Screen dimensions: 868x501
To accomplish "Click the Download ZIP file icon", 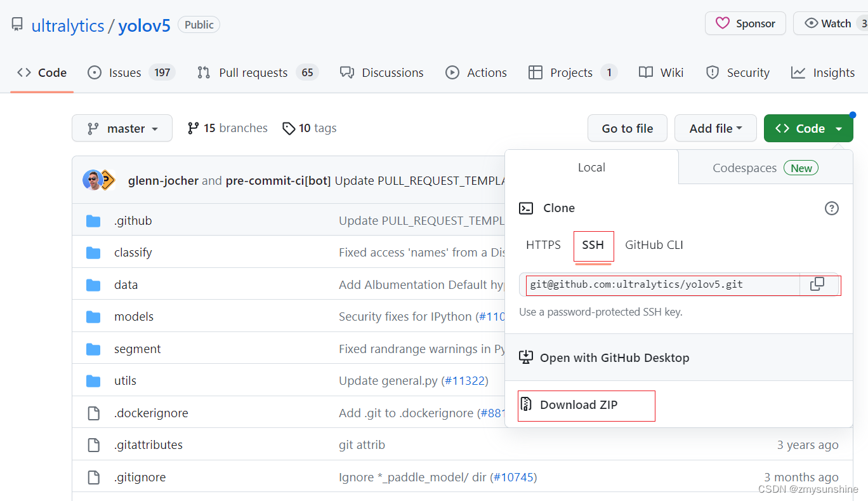I will pyautogui.click(x=526, y=404).
